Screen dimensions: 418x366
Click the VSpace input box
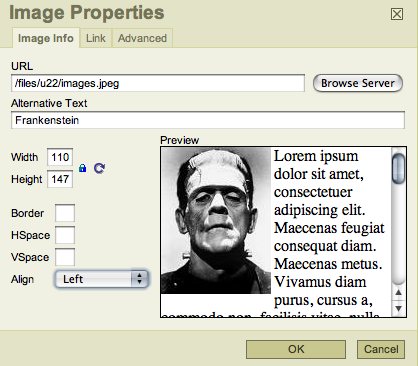coord(65,257)
